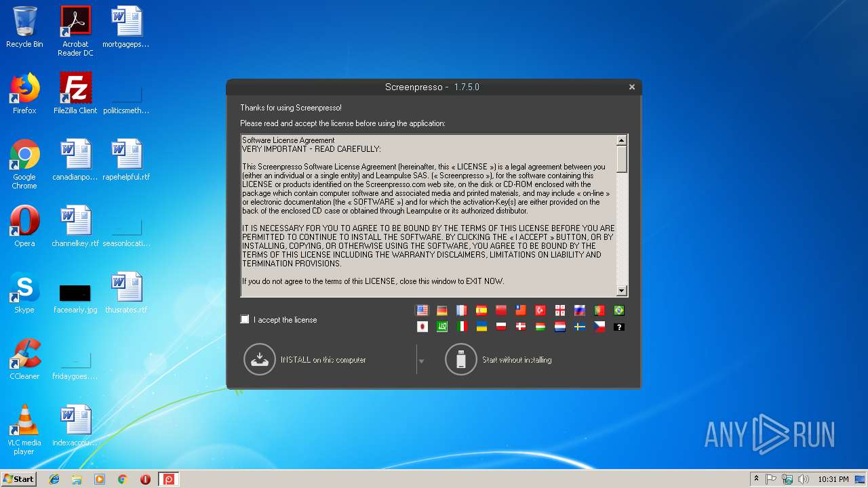Select the Turkish flag language
The height and width of the screenshot is (488, 868).
click(x=540, y=310)
